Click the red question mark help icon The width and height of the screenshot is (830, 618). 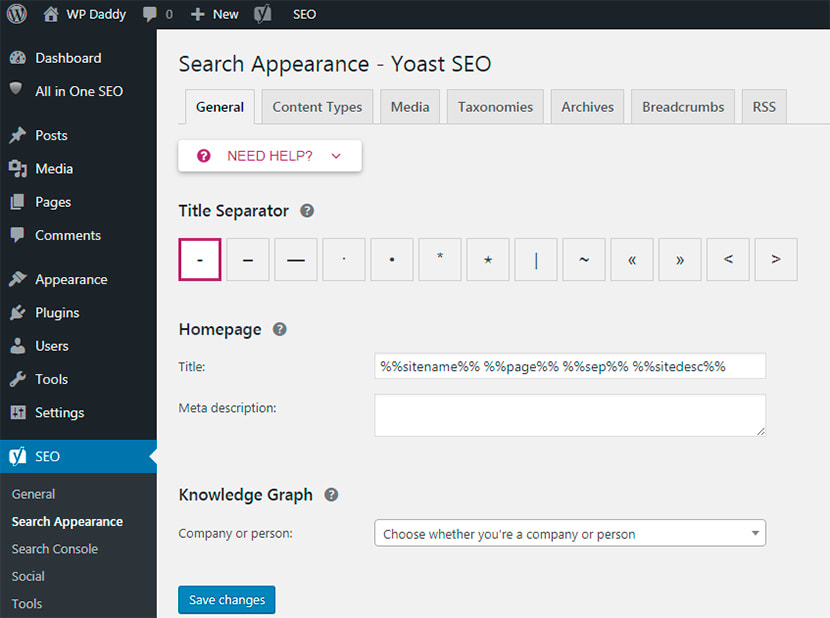tap(204, 156)
